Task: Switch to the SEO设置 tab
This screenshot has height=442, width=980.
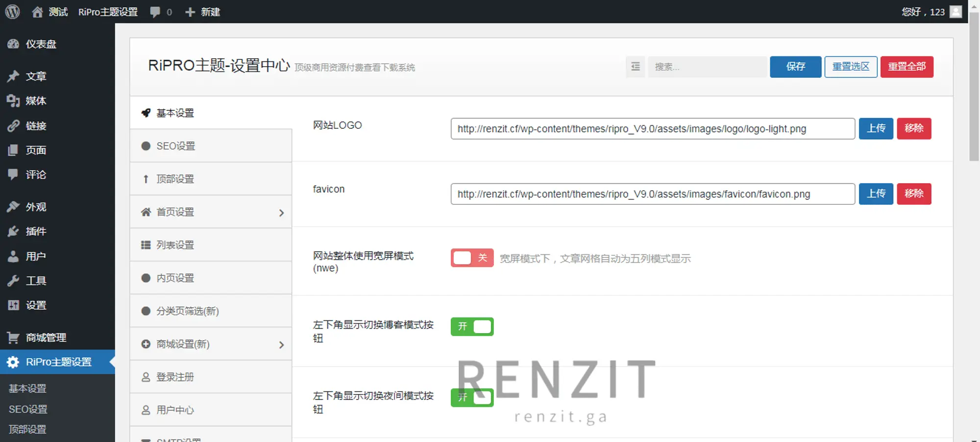Action: click(x=175, y=146)
